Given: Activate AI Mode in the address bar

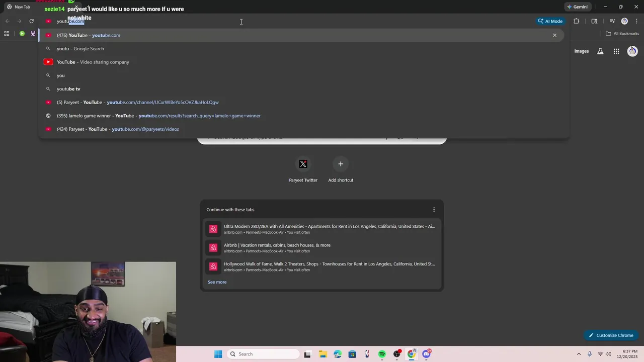Looking at the screenshot, I should pyautogui.click(x=550, y=21).
